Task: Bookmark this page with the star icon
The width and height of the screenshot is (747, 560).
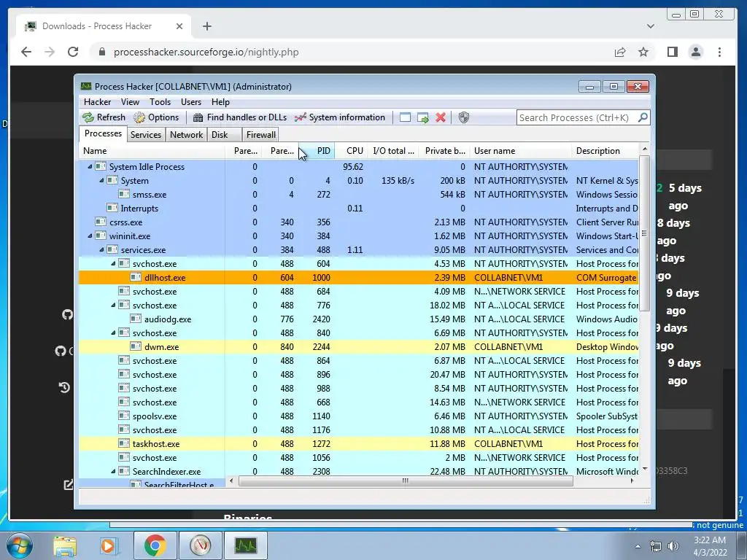Action: point(643,52)
